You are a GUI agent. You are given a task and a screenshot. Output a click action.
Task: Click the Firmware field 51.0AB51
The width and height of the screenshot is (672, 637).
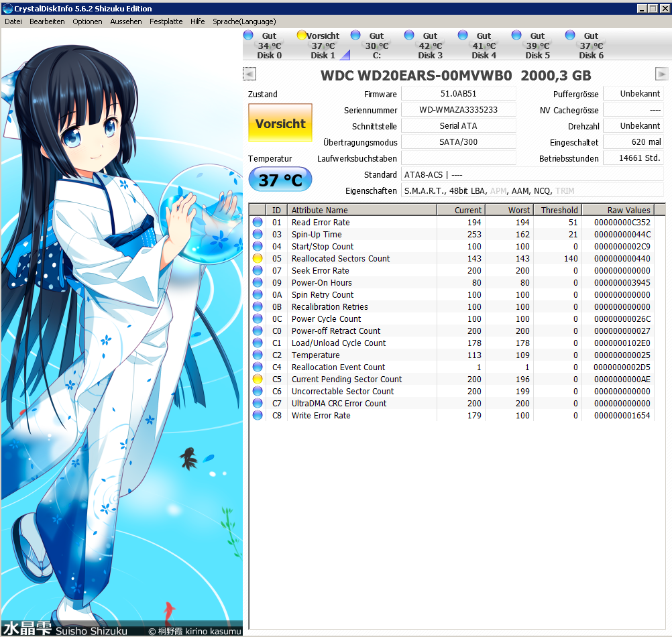[x=458, y=93]
